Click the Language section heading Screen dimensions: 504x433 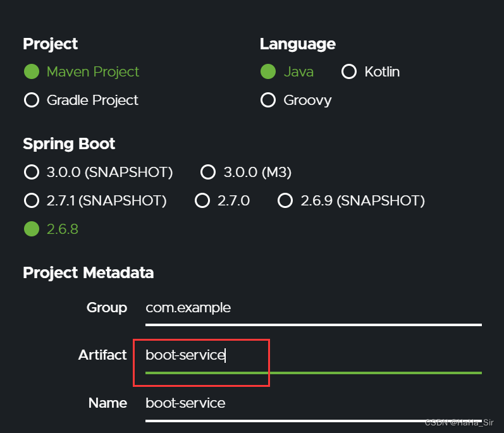coord(297,44)
